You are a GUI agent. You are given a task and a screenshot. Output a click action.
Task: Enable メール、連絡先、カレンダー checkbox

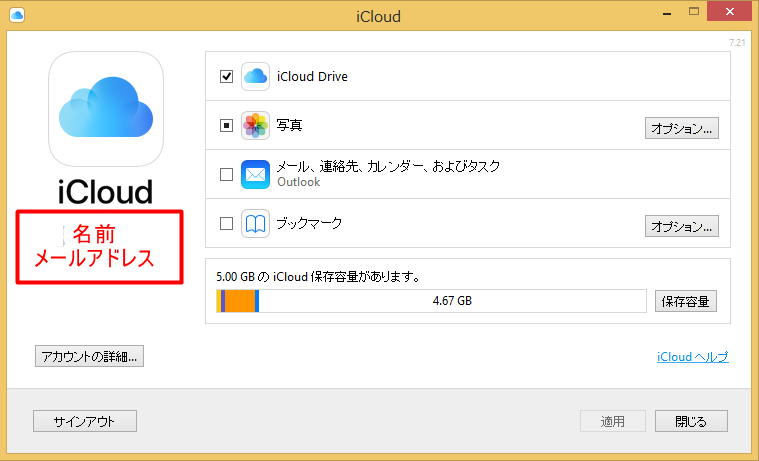coord(227,174)
